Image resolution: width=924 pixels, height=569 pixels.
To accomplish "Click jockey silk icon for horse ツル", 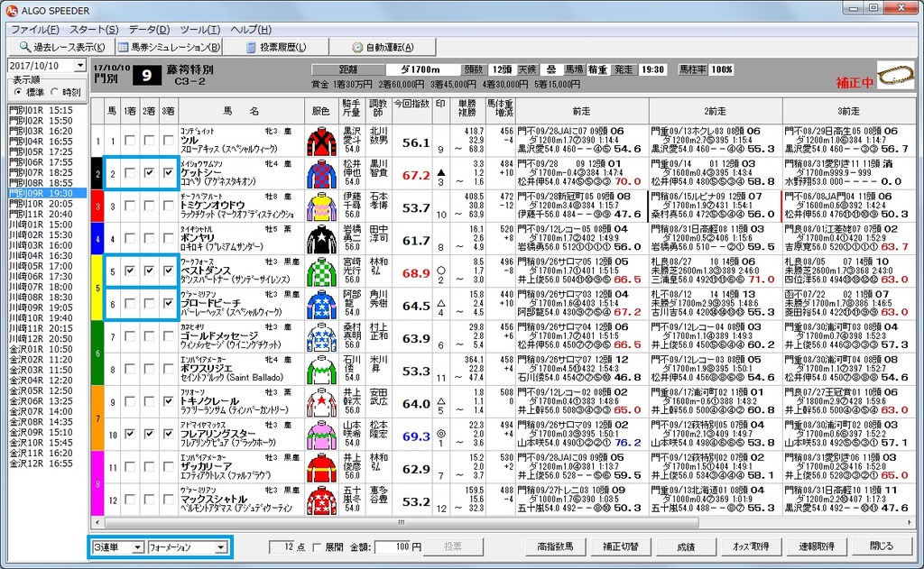I will click(x=321, y=142).
